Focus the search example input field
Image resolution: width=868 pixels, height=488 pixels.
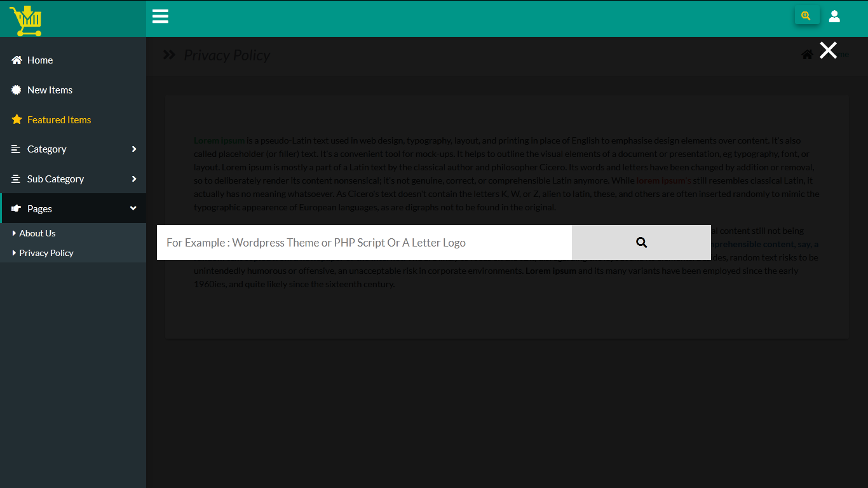[x=364, y=242]
